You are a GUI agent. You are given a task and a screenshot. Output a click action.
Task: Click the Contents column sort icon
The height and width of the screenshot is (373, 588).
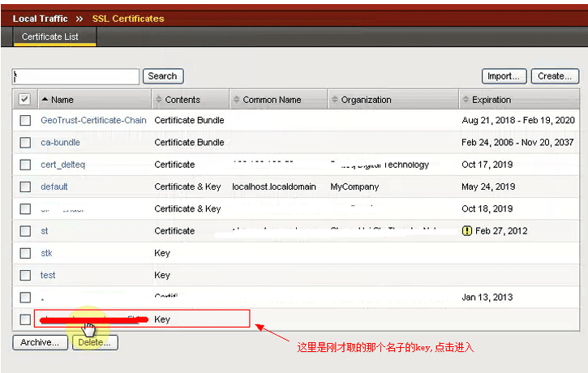(x=158, y=100)
